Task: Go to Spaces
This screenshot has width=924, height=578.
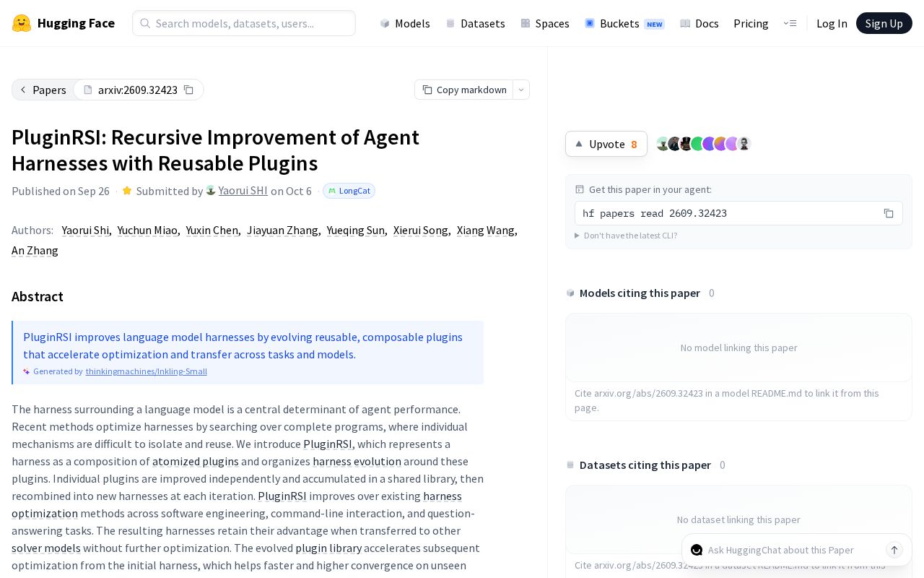Action: [x=545, y=23]
